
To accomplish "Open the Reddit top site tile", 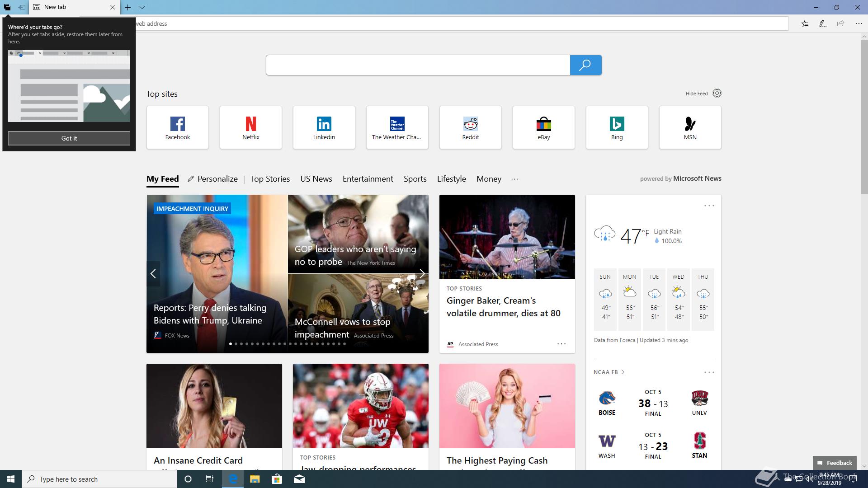I will point(470,127).
